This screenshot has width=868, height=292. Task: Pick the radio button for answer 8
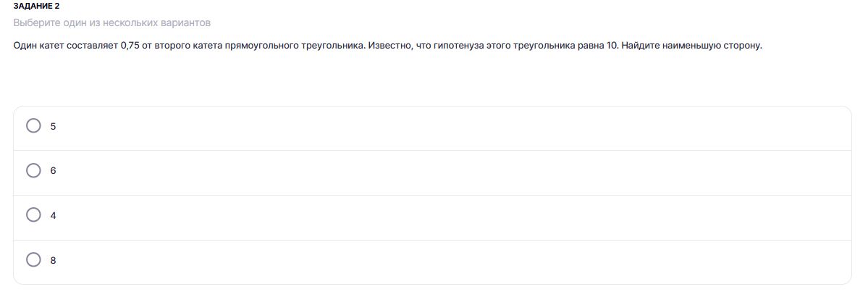[33, 260]
